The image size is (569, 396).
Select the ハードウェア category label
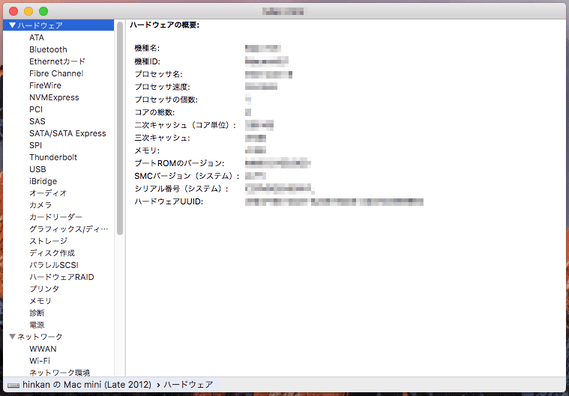pos(40,25)
